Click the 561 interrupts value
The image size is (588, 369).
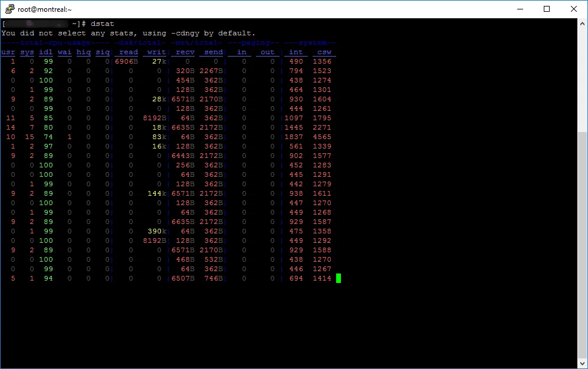click(x=296, y=146)
